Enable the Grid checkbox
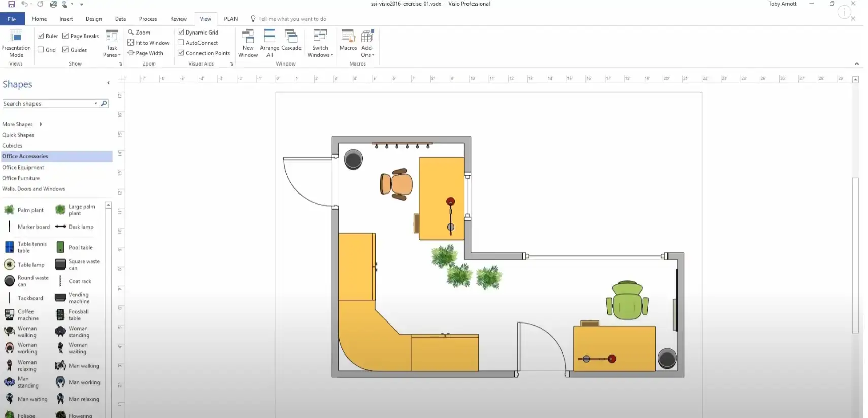The image size is (868, 418). (41, 50)
